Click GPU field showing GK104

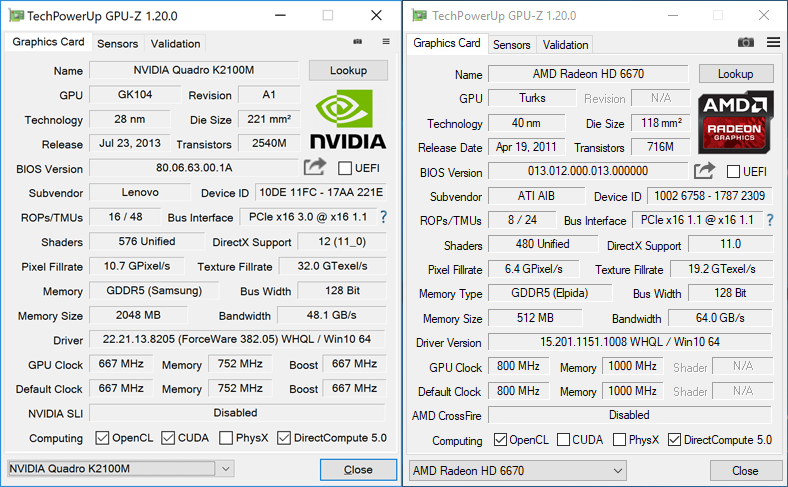135,94
